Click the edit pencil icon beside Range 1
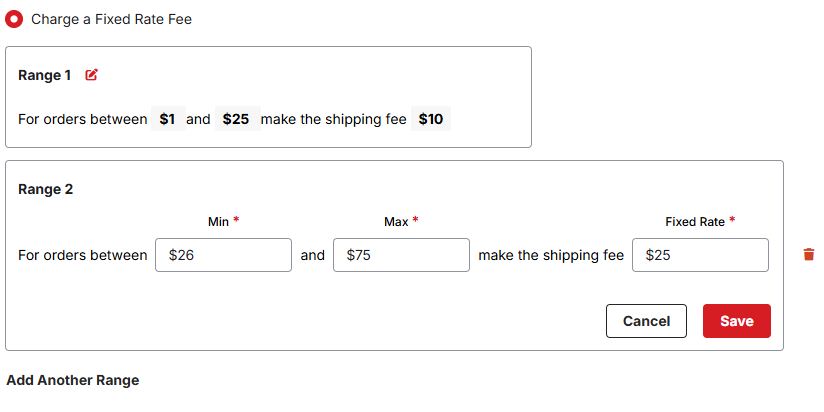Viewport: 824px width, 412px height. (x=92, y=75)
